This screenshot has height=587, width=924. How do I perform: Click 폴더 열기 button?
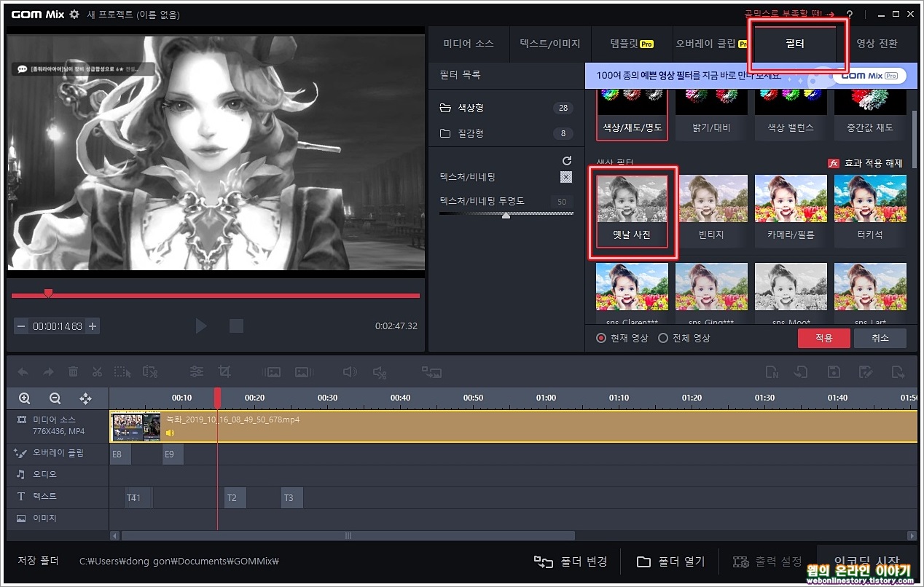pos(671,562)
